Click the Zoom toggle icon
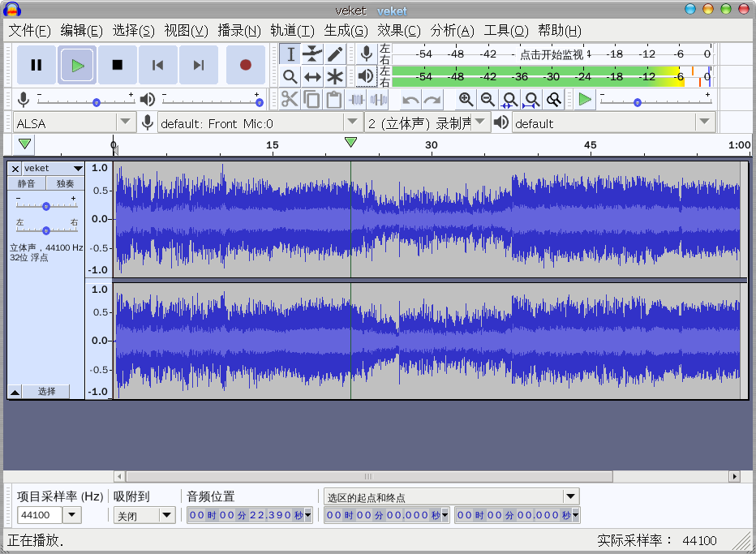The image size is (756, 554). click(554, 100)
